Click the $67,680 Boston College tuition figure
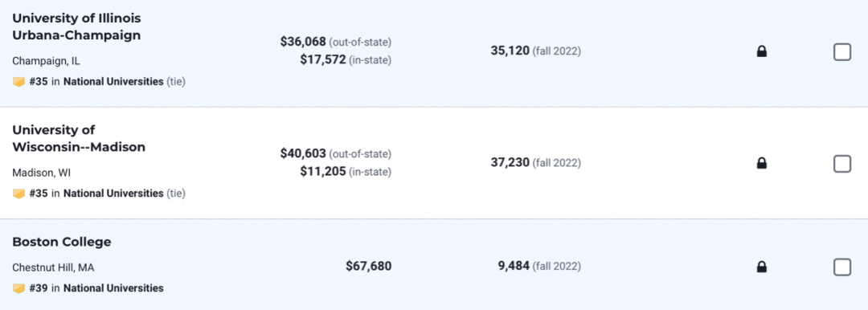Viewport: 868px width, 310px height. click(369, 267)
